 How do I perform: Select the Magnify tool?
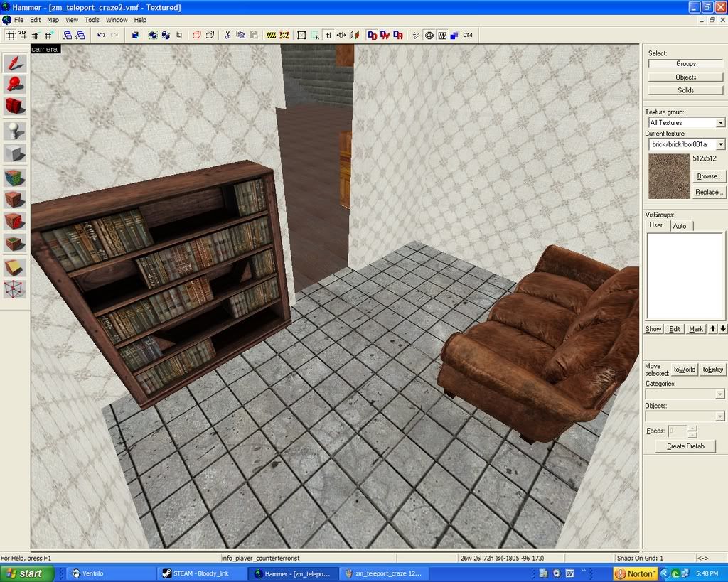click(x=15, y=85)
